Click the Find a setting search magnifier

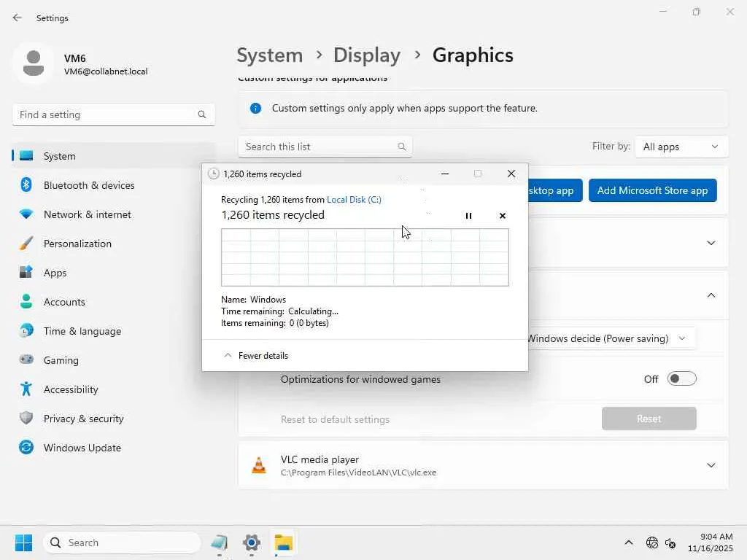pyautogui.click(x=201, y=114)
